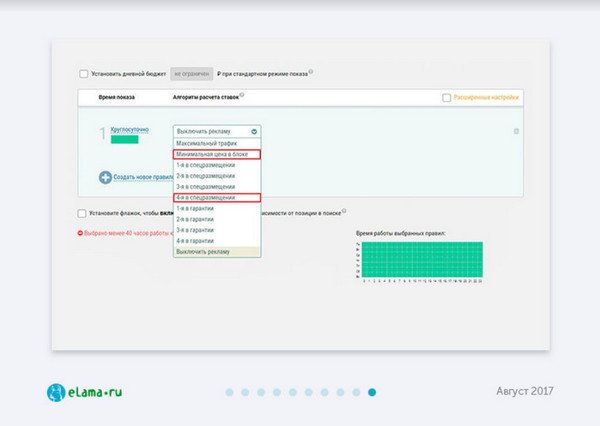Tick the "Расширенные настройки" checkbox
The width and height of the screenshot is (600, 426).
(447, 98)
